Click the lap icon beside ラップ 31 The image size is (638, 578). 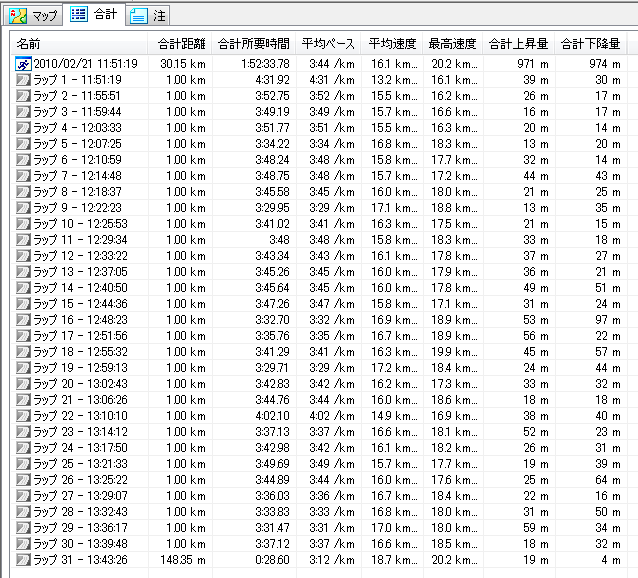(23, 559)
